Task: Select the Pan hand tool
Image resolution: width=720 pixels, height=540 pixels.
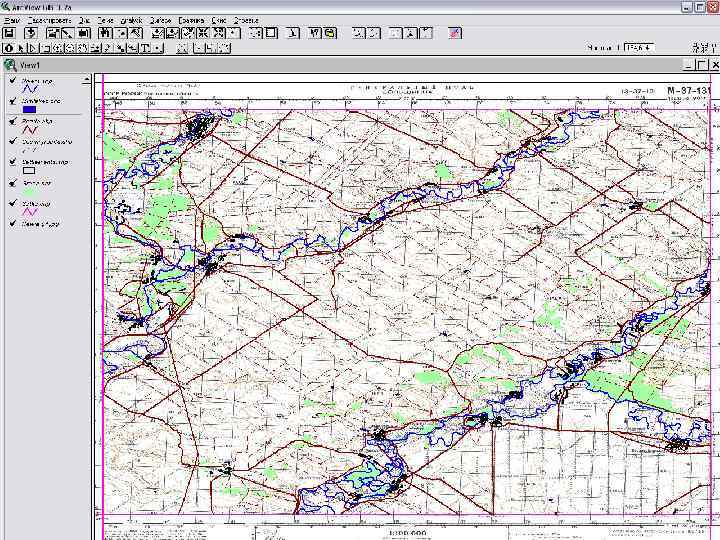Action: [x=82, y=48]
